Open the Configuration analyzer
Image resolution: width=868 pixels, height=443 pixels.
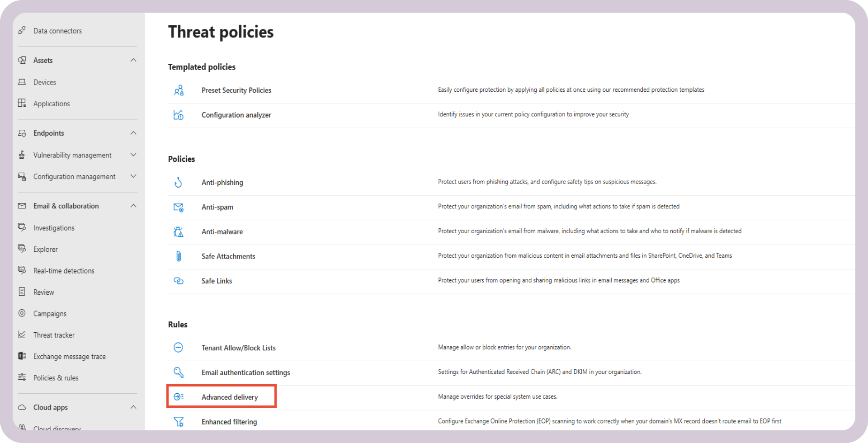coord(236,115)
